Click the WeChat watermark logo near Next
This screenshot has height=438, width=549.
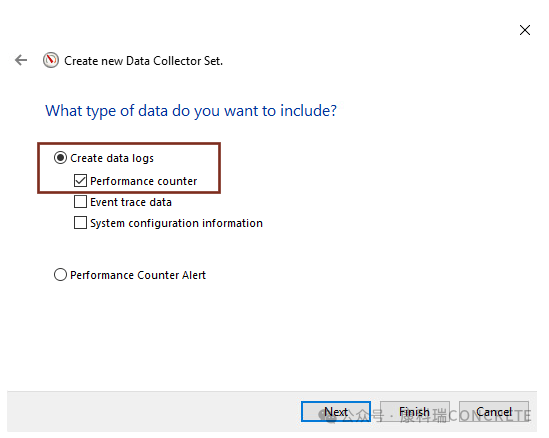tap(327, 416)
